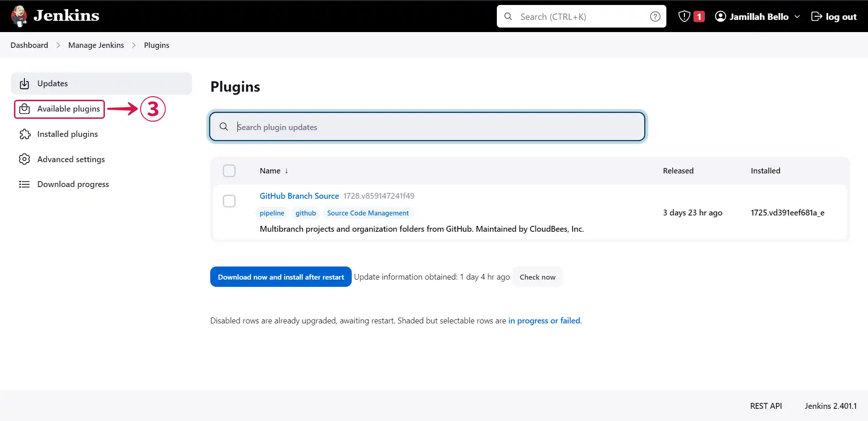Click the log out arrow icon
The image size is (868, 421).
click(x=816, y=17)
